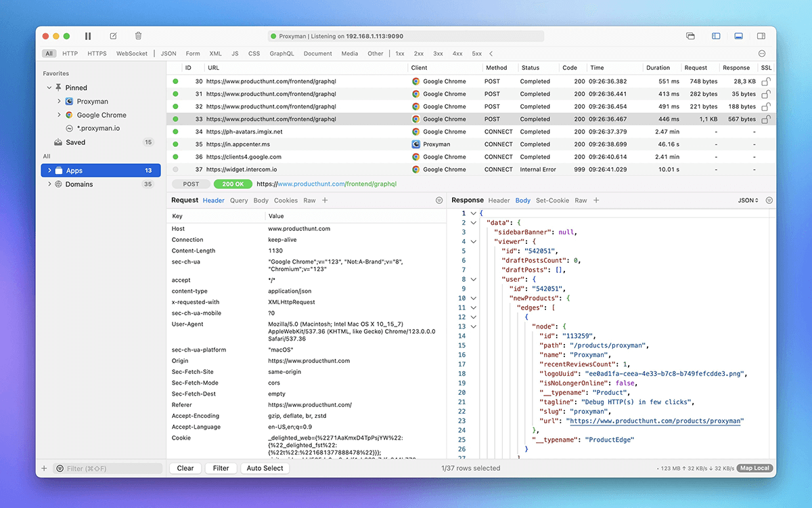Click the grey status dot on row 37

click(176, 169)
